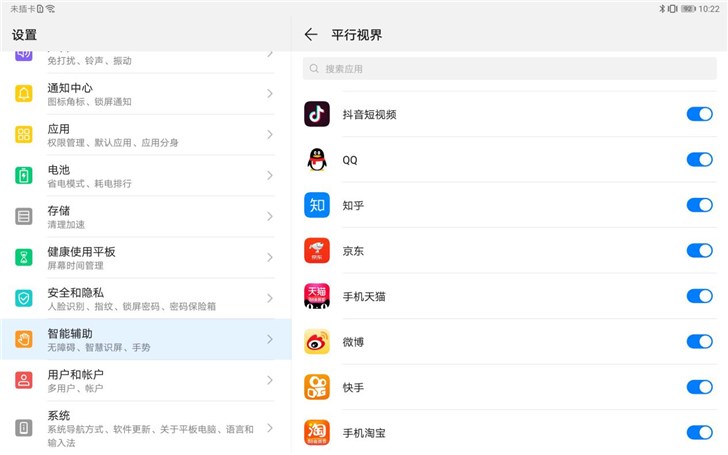Expand 通知中心 via its chevron
The width and height of the screenshot is (728, 455).
pos(270,93)
